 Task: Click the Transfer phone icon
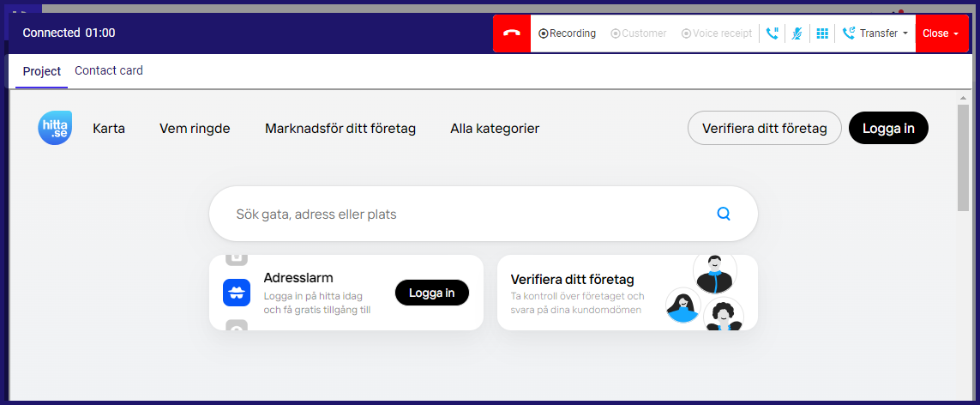(x=848, y=33)
